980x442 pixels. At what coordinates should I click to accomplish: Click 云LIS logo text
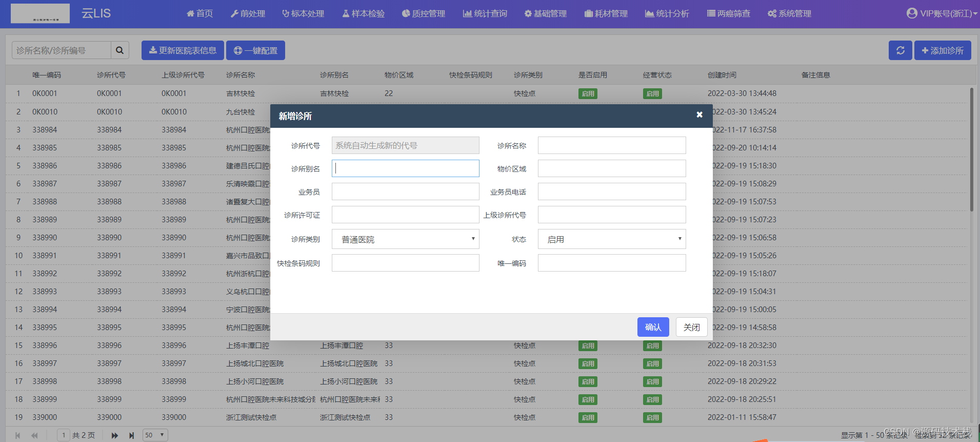(x=96, y=13)
